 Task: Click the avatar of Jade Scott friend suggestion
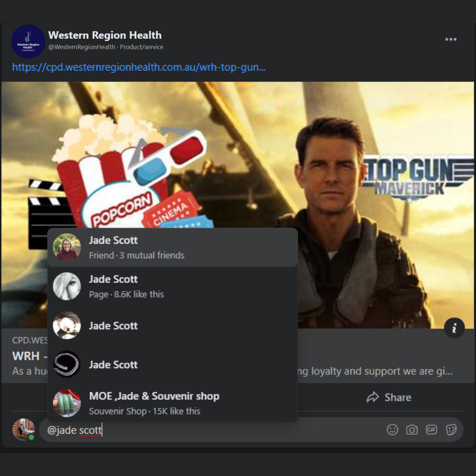tap(67, 247)
